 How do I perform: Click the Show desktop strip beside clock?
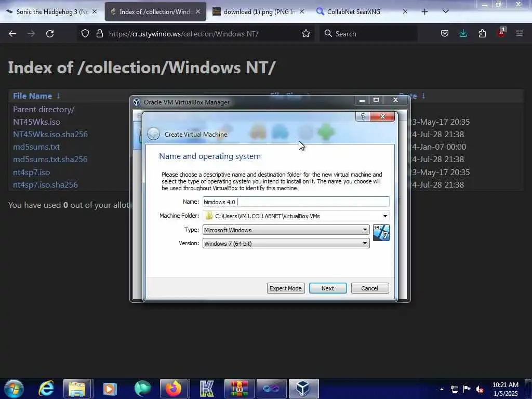pos(528,389)
